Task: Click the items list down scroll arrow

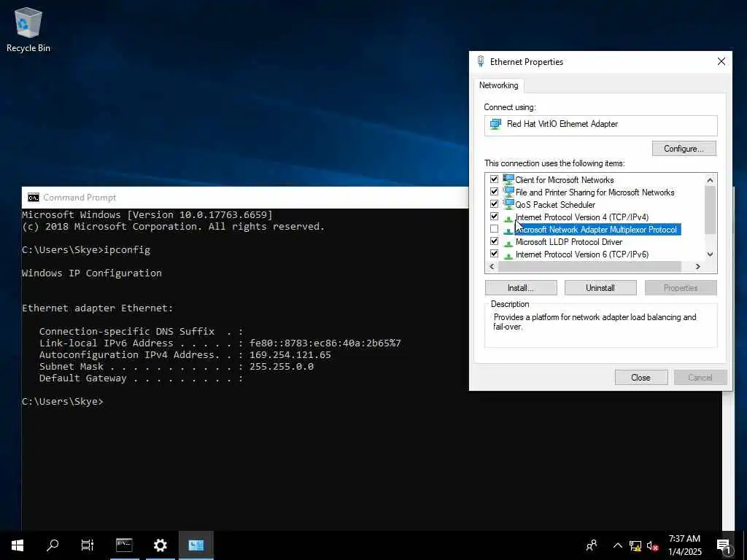Action: 710,254
